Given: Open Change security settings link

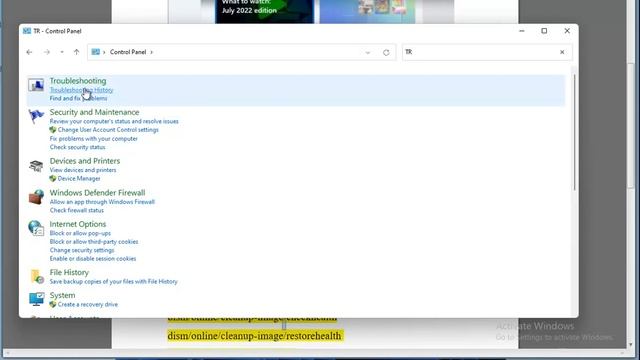Looking at the screenshot, I should coord(82,250).
